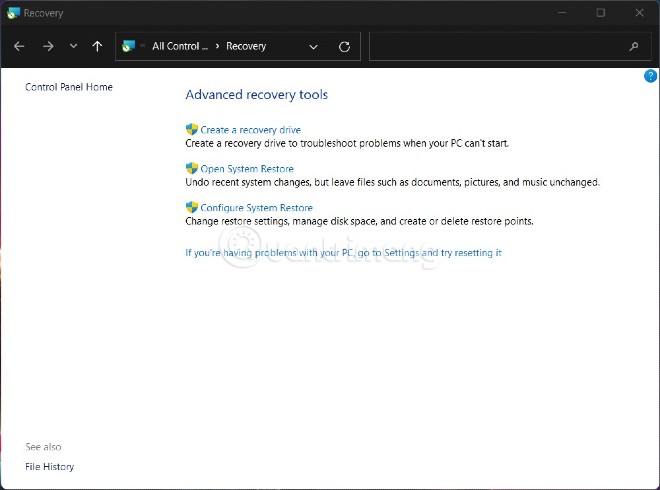Open the address bar history dropdown
Image resolution: width=660 pixels, height=490 pixels.
point(313,47)
